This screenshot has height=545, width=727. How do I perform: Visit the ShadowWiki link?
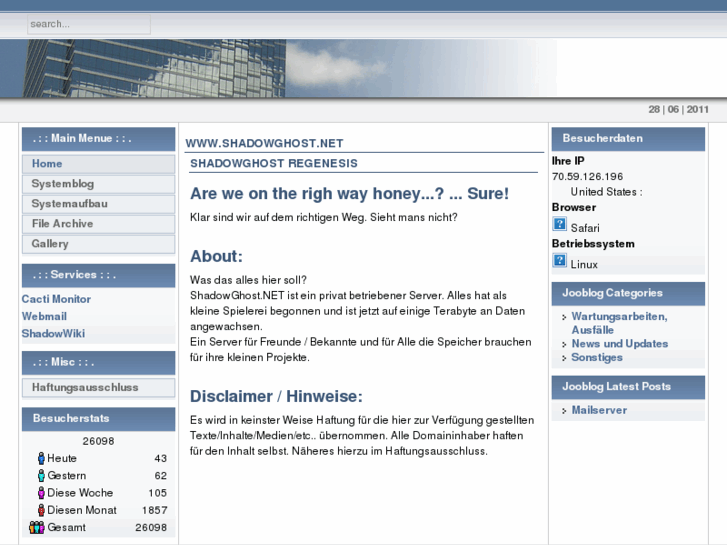53,333
